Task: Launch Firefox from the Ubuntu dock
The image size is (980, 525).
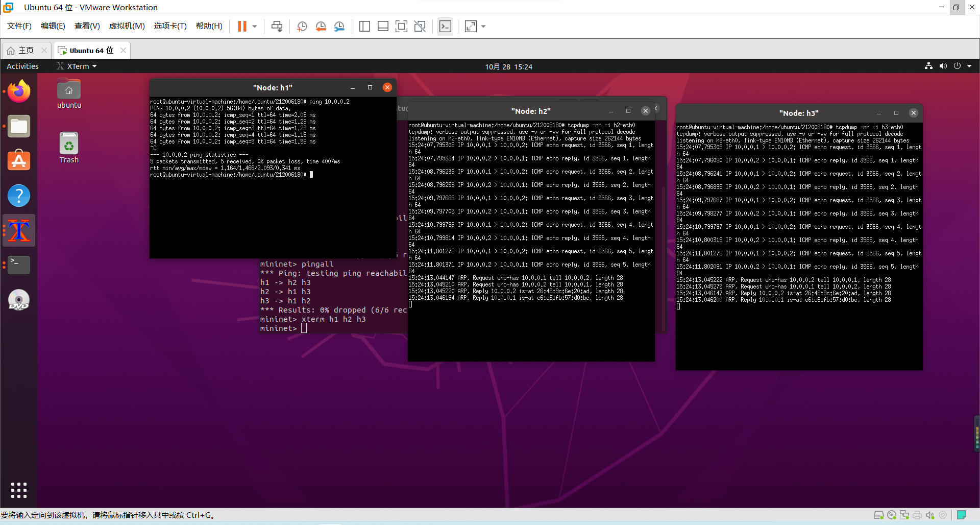Action: [19, 92]
